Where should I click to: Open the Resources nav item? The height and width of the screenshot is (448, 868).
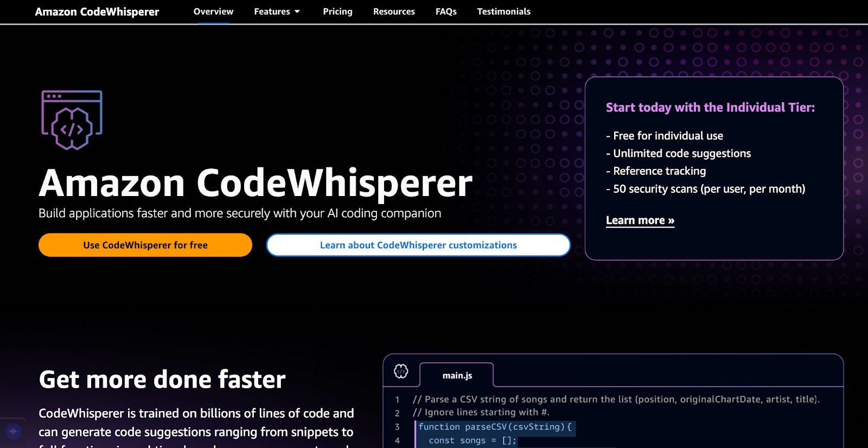point(394,12)
